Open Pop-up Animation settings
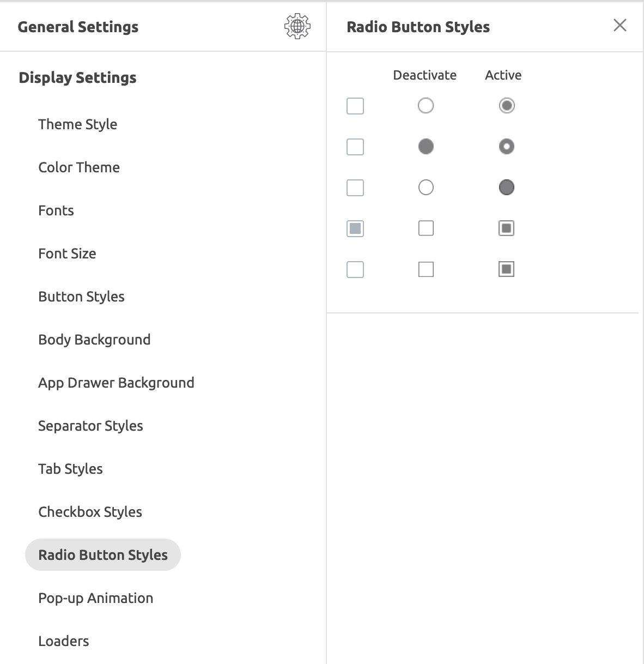This screenshot has height=664, width=644. click(x=95, y=598)
